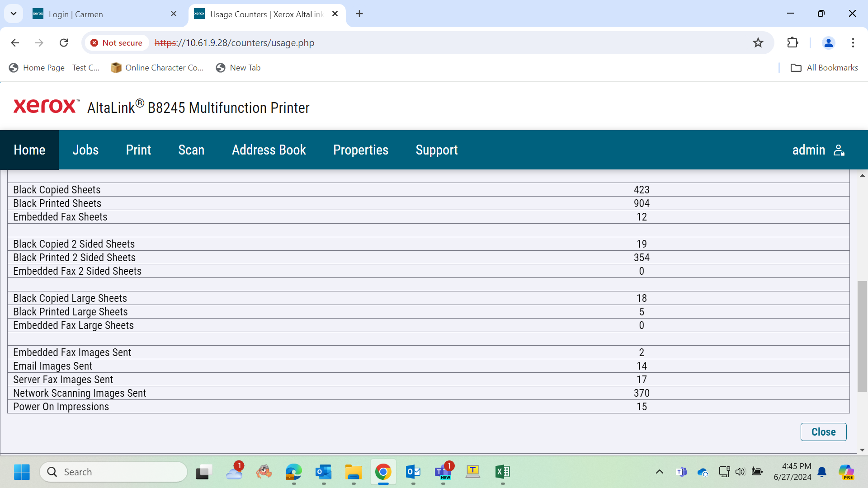The width and height of the screenshot is (868, 488).
Task: Open Excel from the taskbar
Action: coord(502,472)
